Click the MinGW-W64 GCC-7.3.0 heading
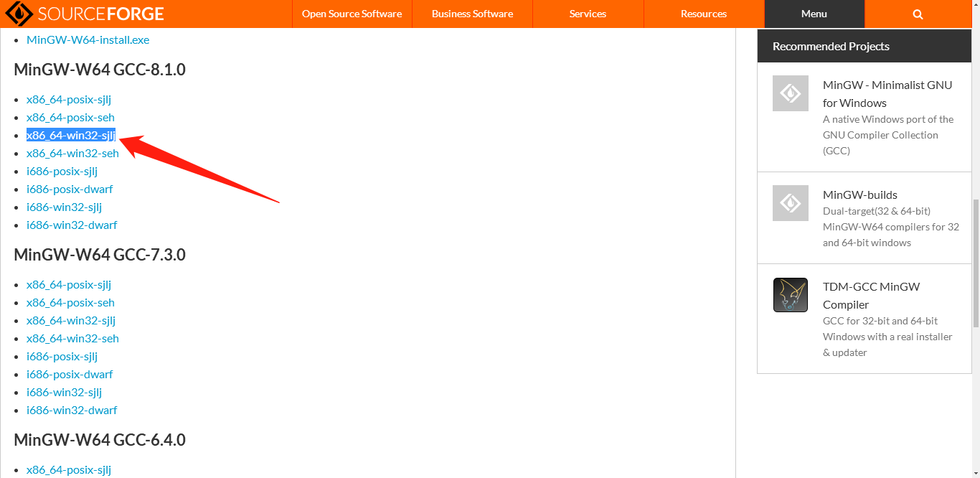 point(100,255)
